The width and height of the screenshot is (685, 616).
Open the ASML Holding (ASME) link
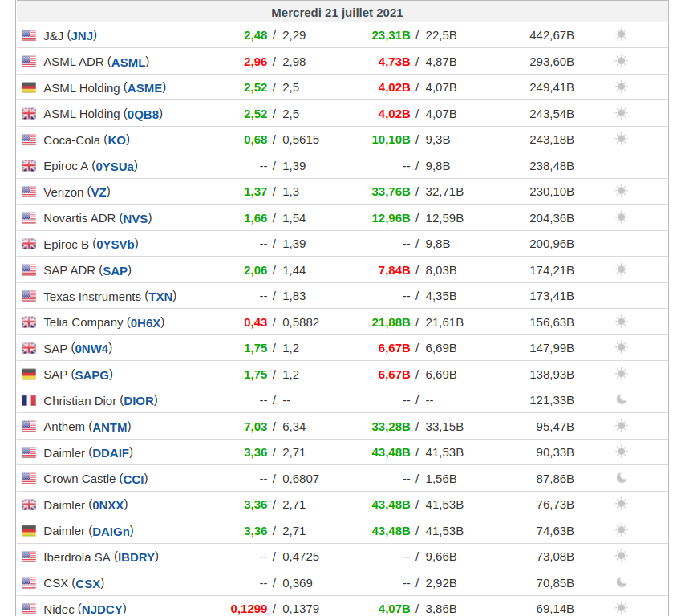(x=144, y=87)
